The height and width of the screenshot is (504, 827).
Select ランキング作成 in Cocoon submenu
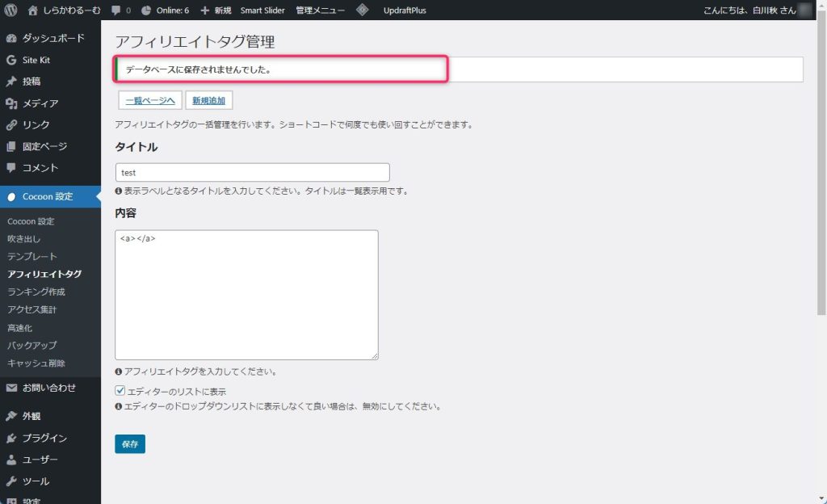tap(36, 292)
